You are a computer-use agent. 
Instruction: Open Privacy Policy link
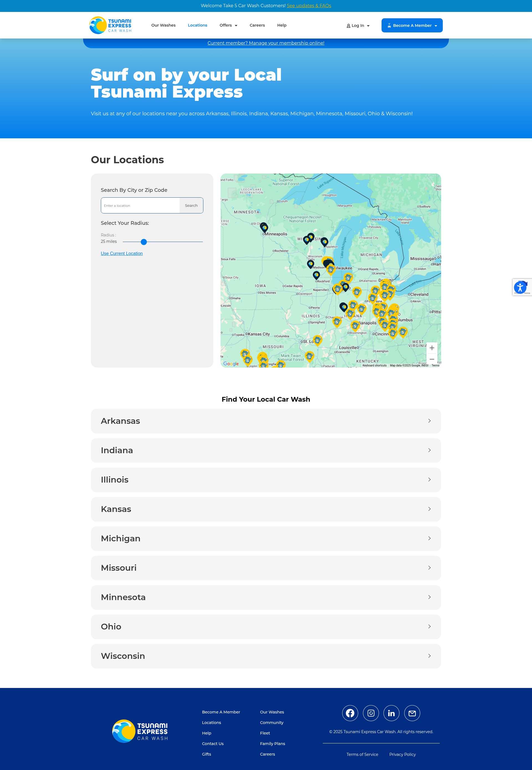[402, 754]
